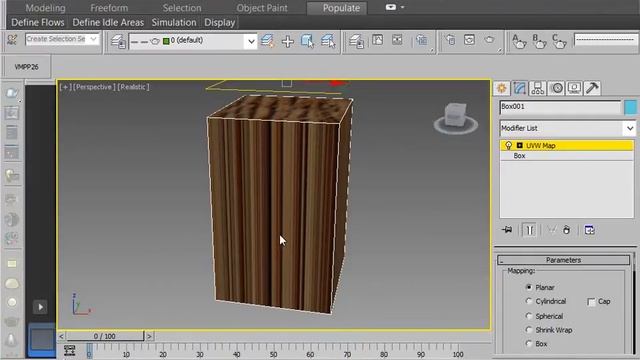
Task: Click the 0 / 100 time slider
Action: point(105,336)
